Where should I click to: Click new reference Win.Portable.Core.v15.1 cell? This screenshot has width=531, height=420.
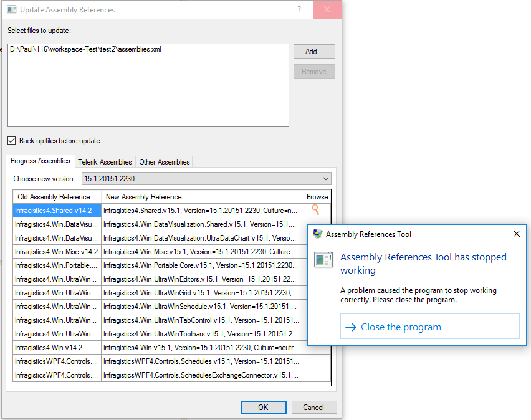pos(201,265)
